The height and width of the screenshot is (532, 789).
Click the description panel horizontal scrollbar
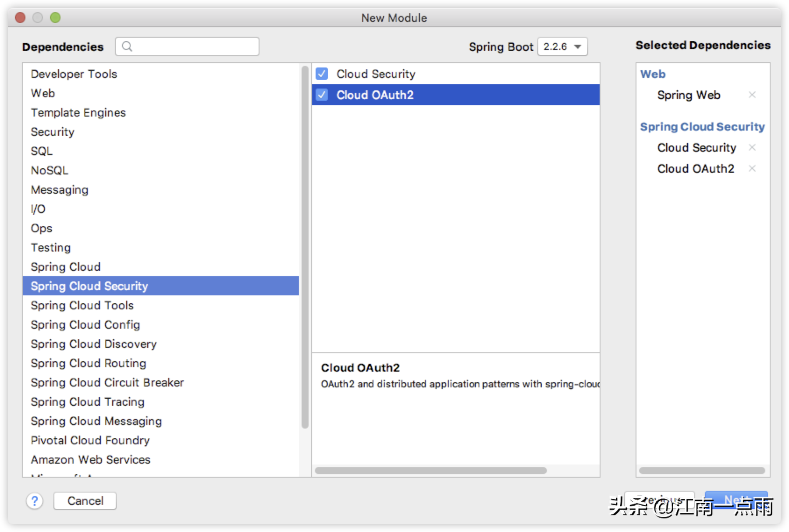[431, 471]
